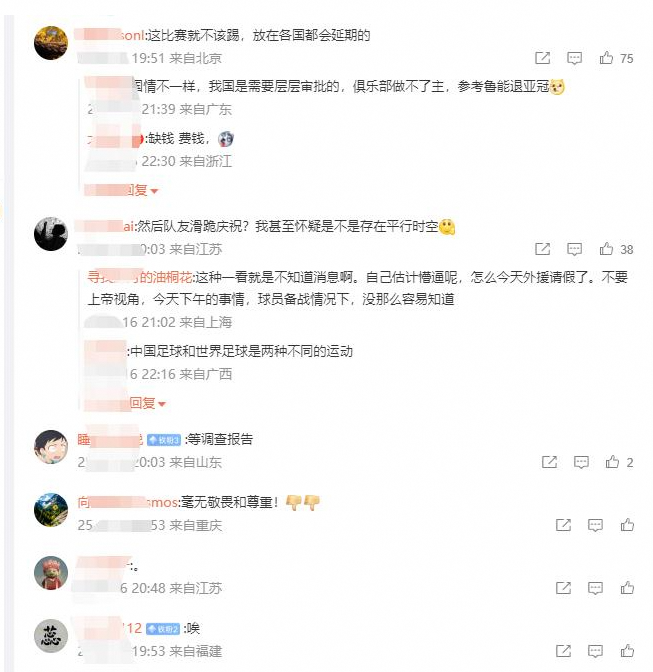Expand more replies under the Jiangsu comment
This screenshot has width=653, height=672.
click(125, 403)
